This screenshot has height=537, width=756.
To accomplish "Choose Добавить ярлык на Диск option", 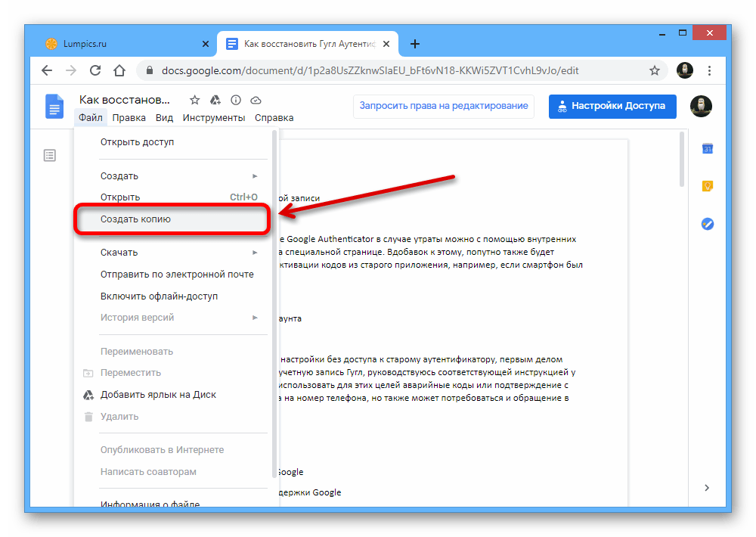I will (x=158, y=395).
